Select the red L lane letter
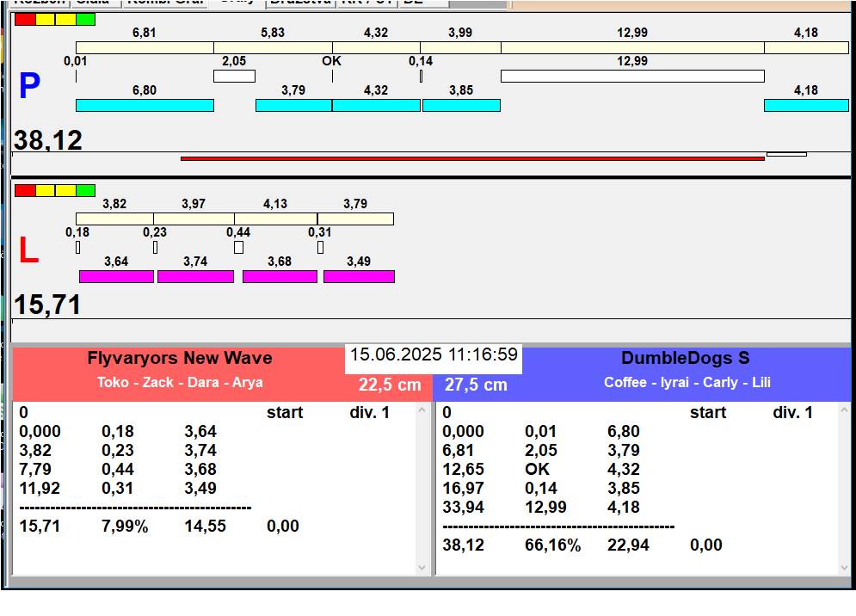The image size is (856, 616). (x=28, y=251)
